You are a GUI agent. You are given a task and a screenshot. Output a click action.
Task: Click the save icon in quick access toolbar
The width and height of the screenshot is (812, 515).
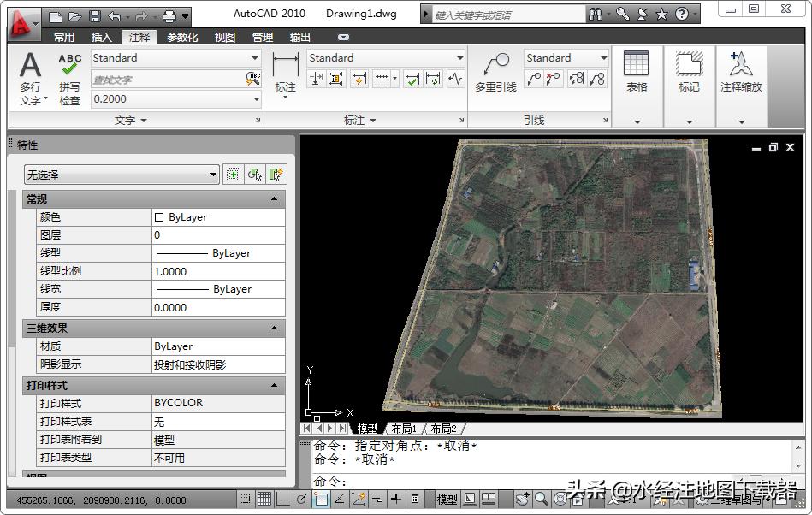pyautogui.click(x=95, y=15)
